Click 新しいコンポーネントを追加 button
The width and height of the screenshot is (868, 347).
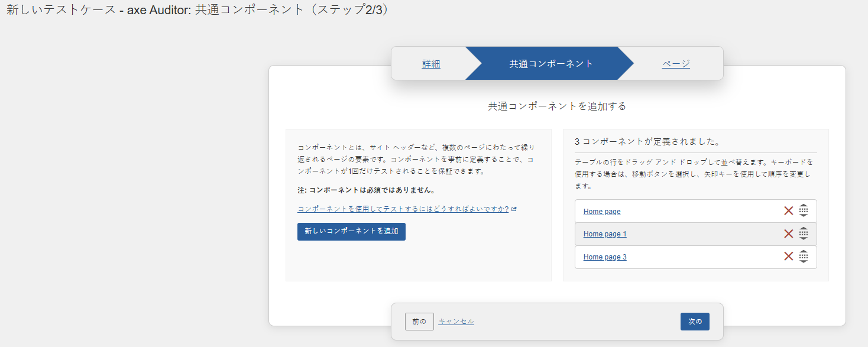(x=351, y=232)
